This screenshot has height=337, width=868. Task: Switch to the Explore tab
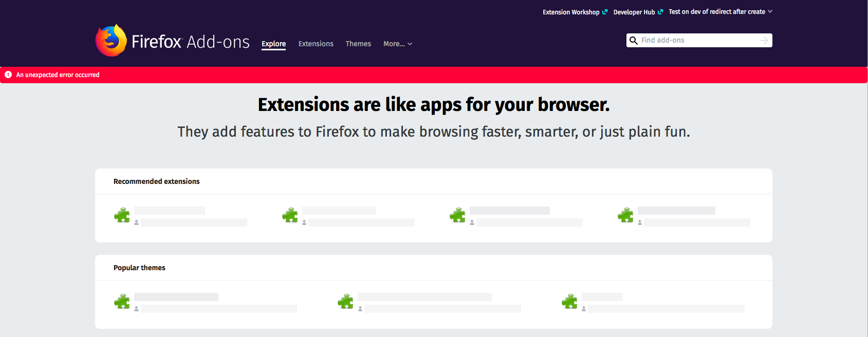(x=274, y=44)
